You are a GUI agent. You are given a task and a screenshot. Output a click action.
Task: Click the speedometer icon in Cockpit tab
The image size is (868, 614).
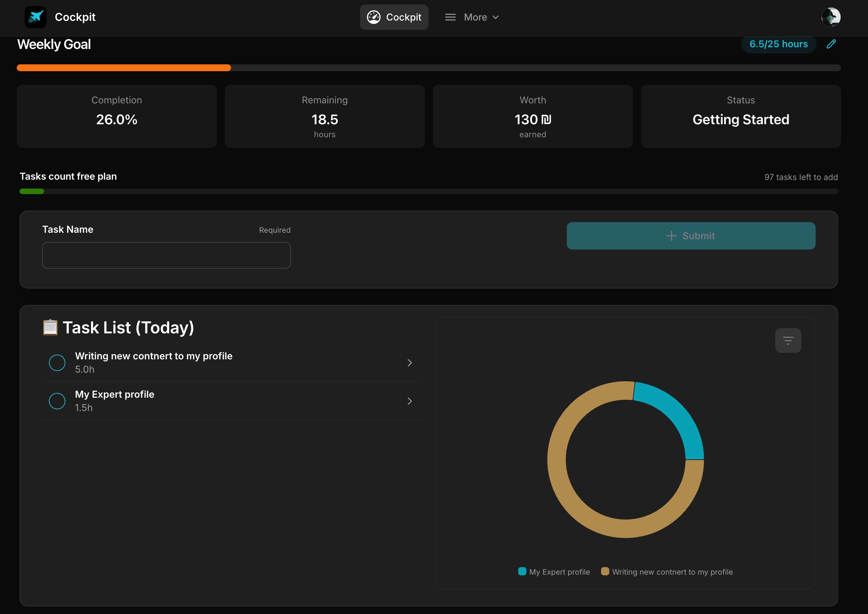[373, 17]
